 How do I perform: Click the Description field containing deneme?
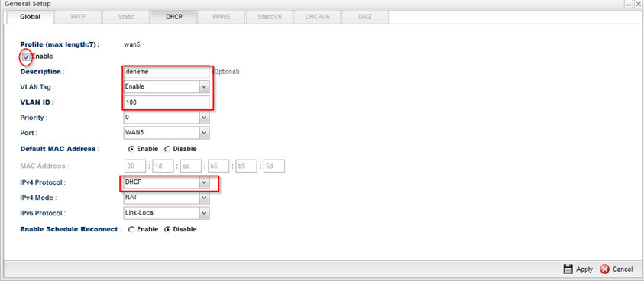[167, 72]
